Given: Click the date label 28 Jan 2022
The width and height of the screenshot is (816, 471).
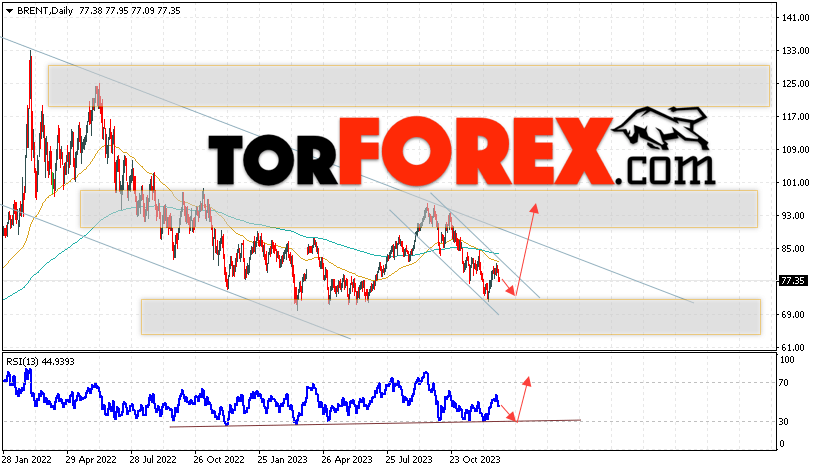Looking at the screenshot, I should 27,460.
